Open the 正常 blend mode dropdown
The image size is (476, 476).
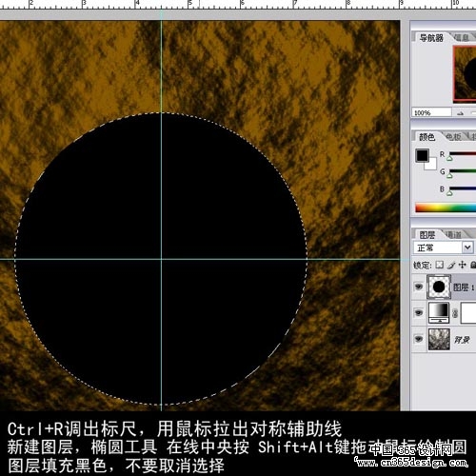[x=444, y=248]
